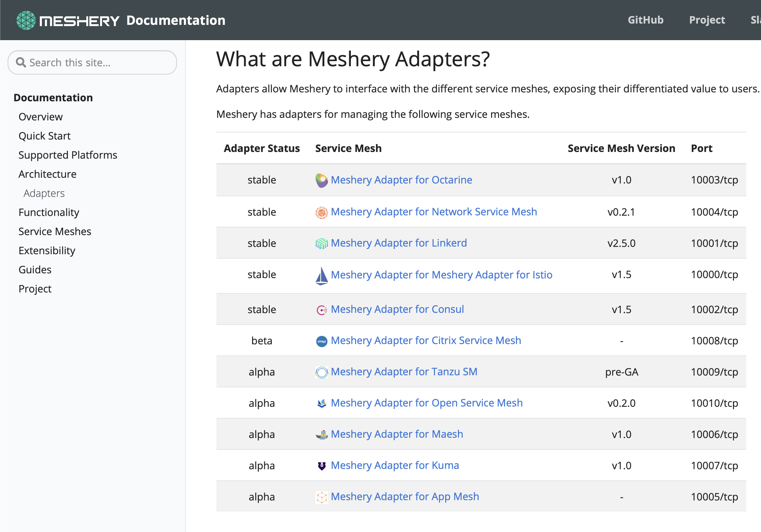The height and width of the screenshot is (532, 761).
Task: Open the Overview sidebar page
Action: [x=40, y=117]
